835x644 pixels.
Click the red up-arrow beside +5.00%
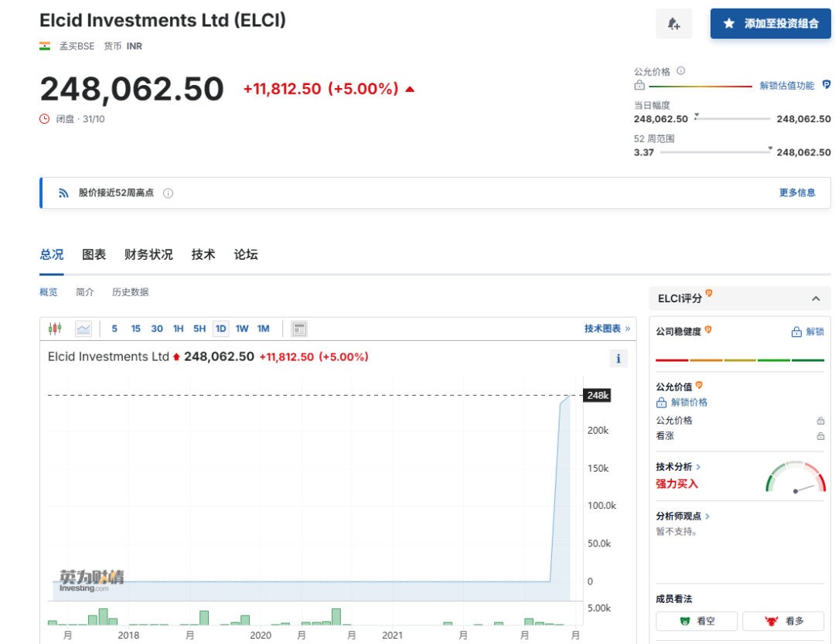(410, 89)
